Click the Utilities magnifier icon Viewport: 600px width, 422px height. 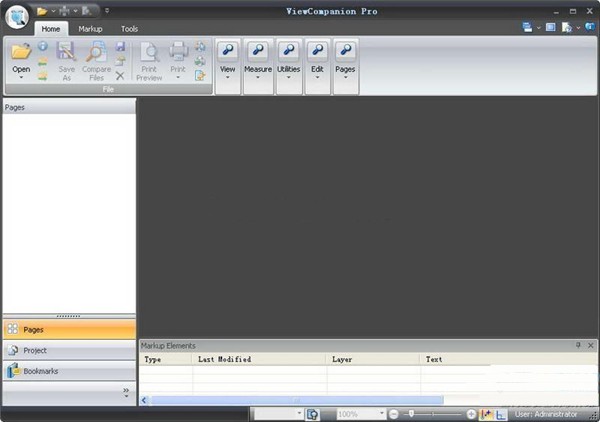(289, 51)
